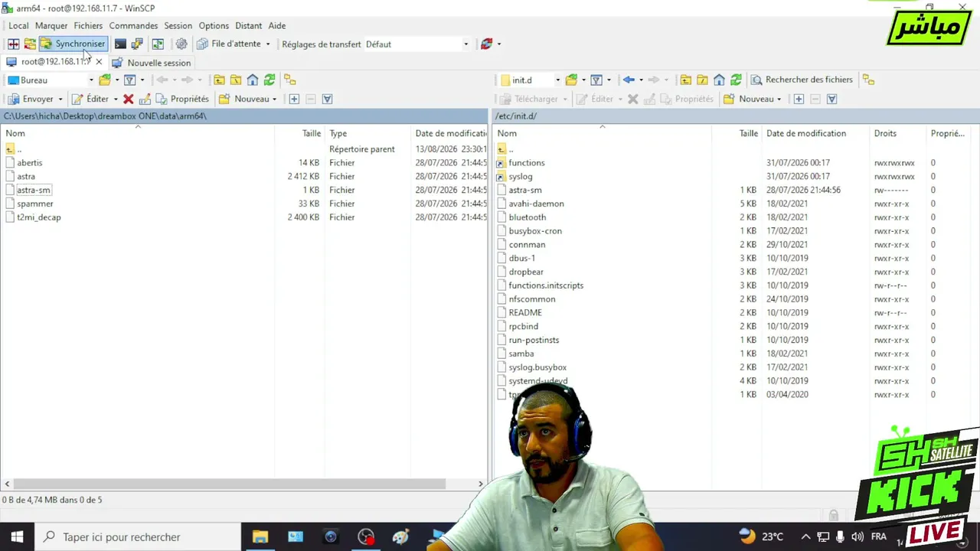Click the taskbar search box

(138, 536)
